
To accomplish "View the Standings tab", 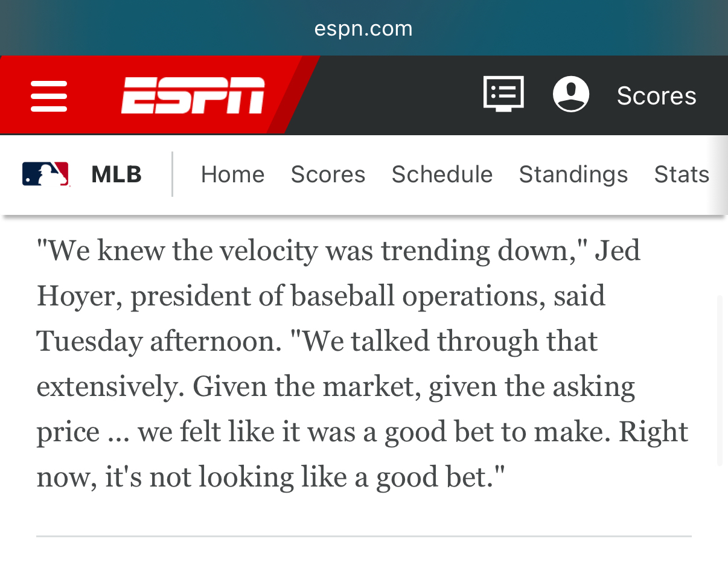I will pos(573,174).
